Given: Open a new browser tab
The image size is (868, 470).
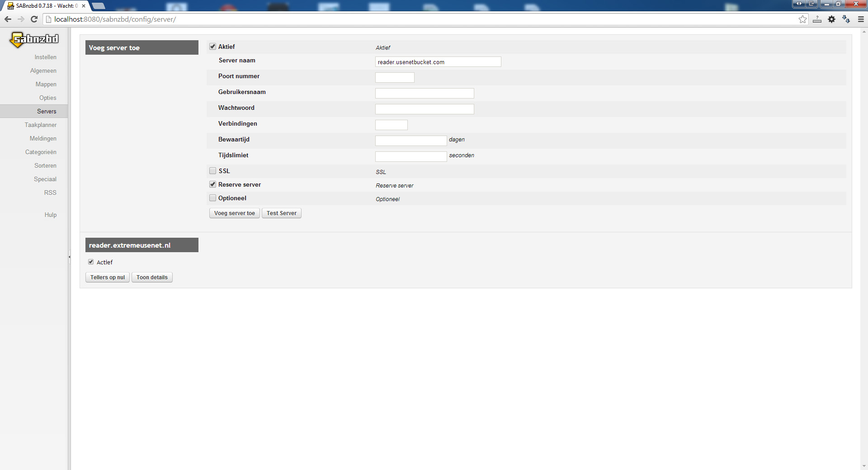Looking at the screenshot, I should click(99, 6).
